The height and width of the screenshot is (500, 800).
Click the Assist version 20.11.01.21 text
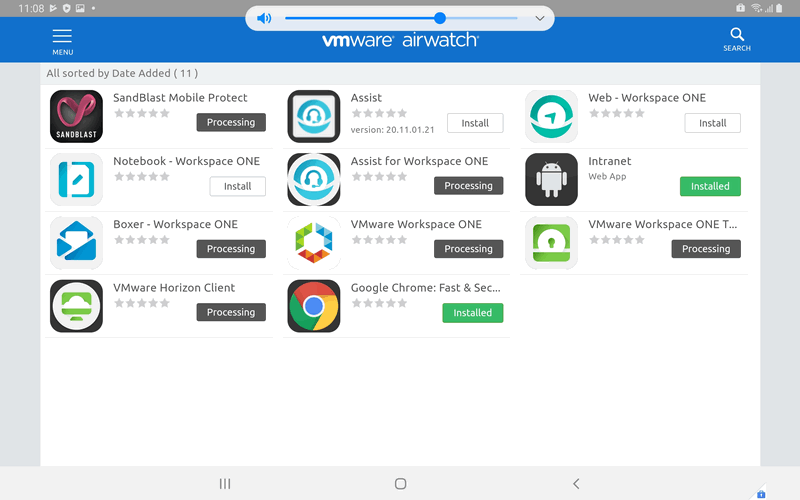pyautogui.click(x=392, y=130)
